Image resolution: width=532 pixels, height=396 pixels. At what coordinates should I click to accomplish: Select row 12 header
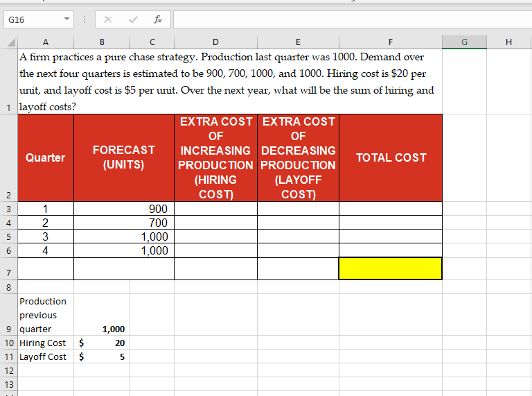coord(9,370)
